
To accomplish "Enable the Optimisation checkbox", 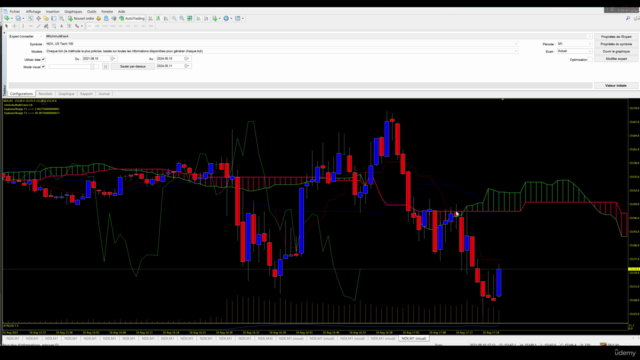I will [589, 60].
